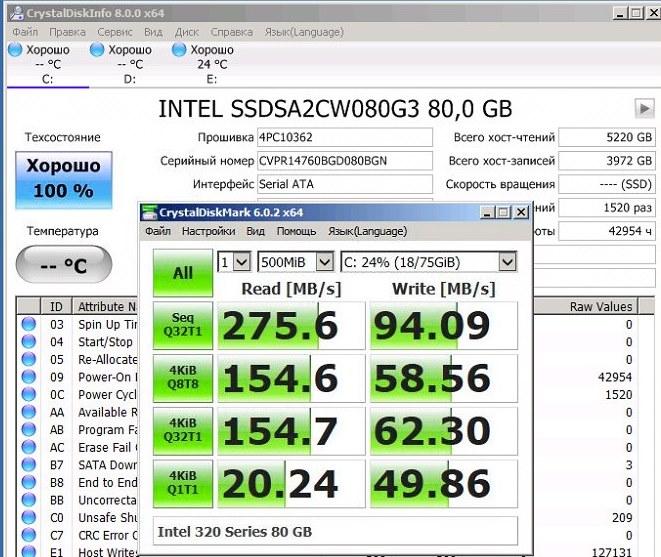The image size is (661, 557).
Task: Open Вид menu in CrystalDiskInfo
Action: [153, 32]
